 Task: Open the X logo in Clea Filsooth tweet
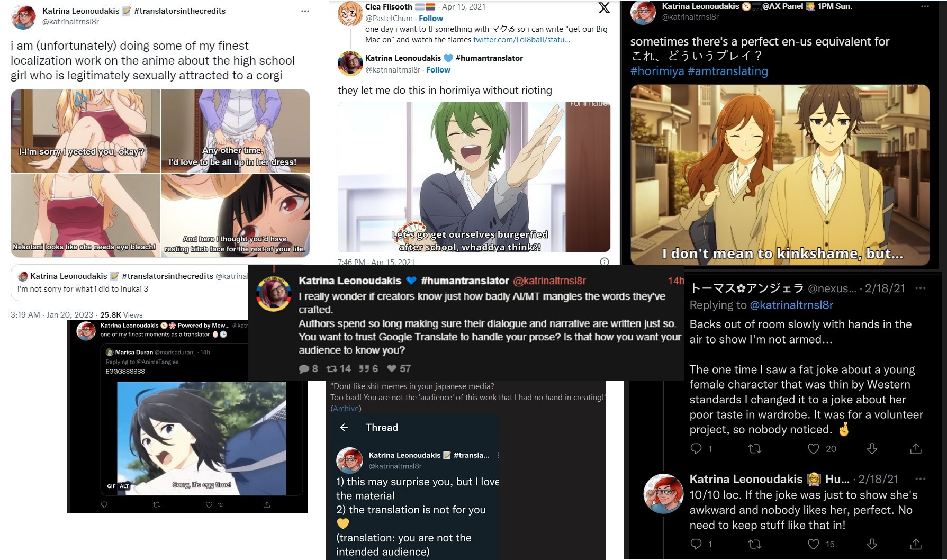coord(604,7)
